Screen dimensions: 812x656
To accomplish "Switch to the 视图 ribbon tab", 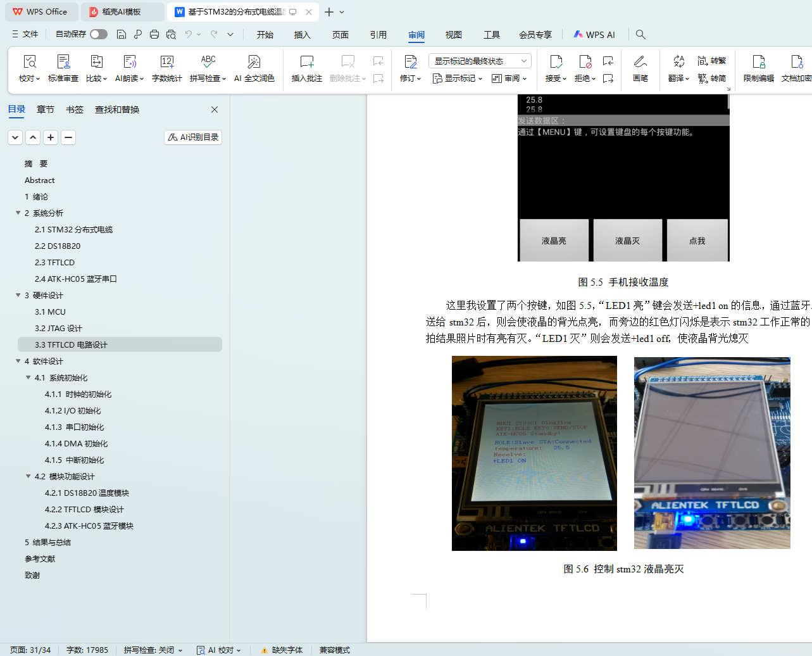I will click(x=453, y=35).
